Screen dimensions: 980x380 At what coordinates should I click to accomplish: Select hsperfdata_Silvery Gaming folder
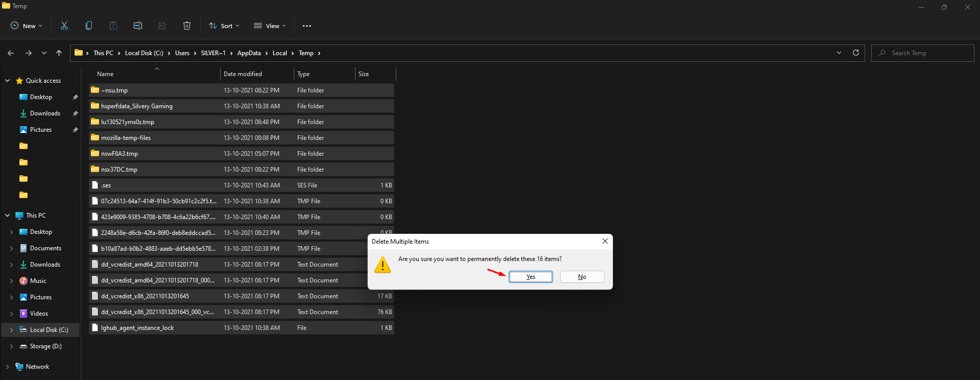coord(242,106)
